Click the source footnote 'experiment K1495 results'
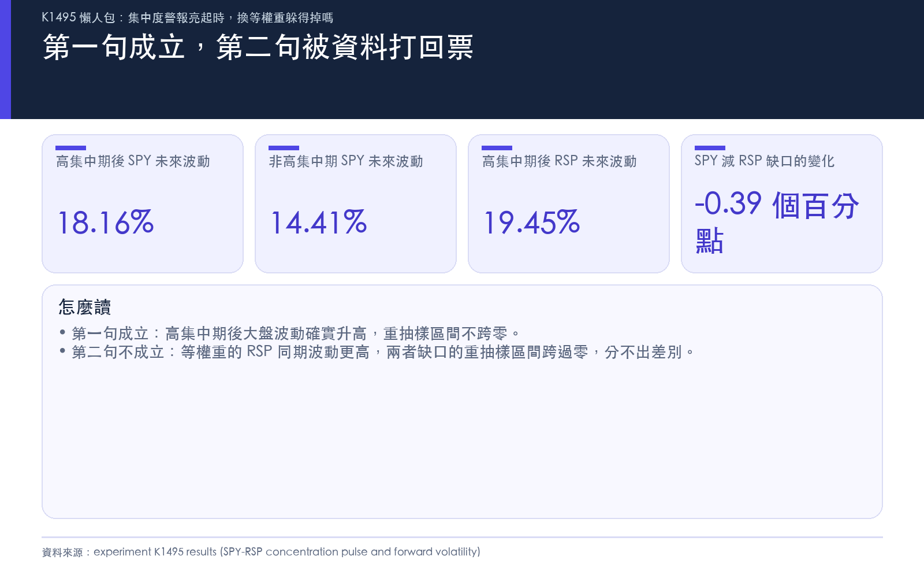Image resolution: width=924 pixels, height=578 pixels. [261, 552]
